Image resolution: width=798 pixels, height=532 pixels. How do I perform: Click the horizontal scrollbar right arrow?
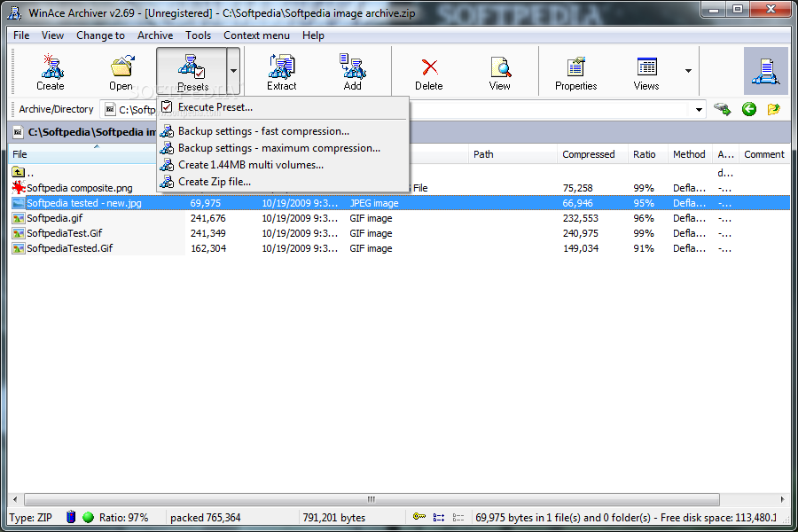pyautogui.click(x=782, y=499)
